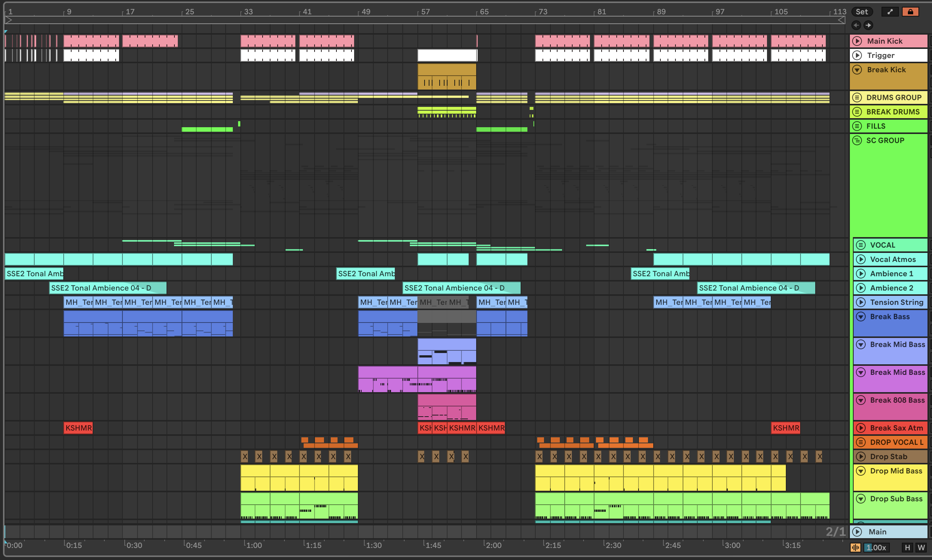Toggle the orange waveform display icon
Image resolution: width=932 pixels, height=560 pixels.
pyautogui.click(x=855, y=548)
